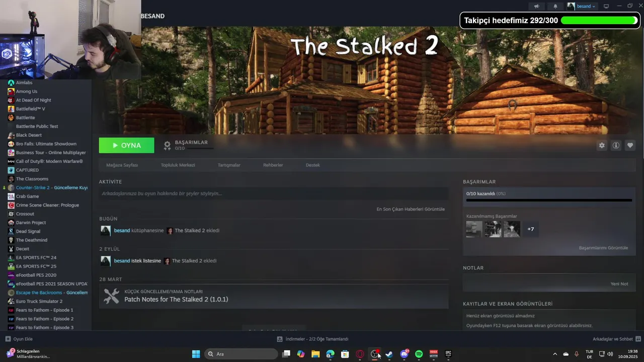This screenshot has width=644, height=362.
Task: Select eFootball PES 2020 in library
Action: click(x=36, y=275)
